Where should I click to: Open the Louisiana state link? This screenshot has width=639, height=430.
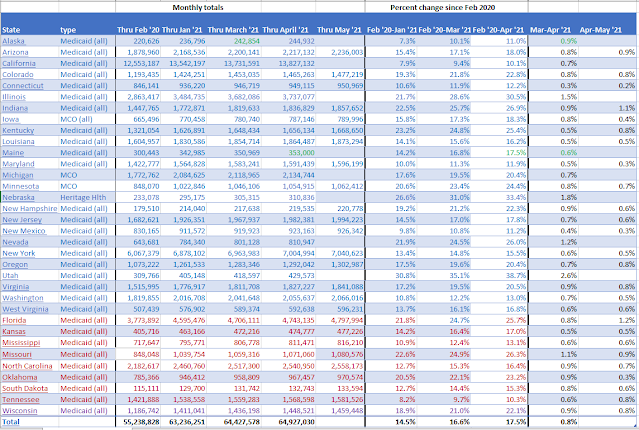[x=18, y=141]
